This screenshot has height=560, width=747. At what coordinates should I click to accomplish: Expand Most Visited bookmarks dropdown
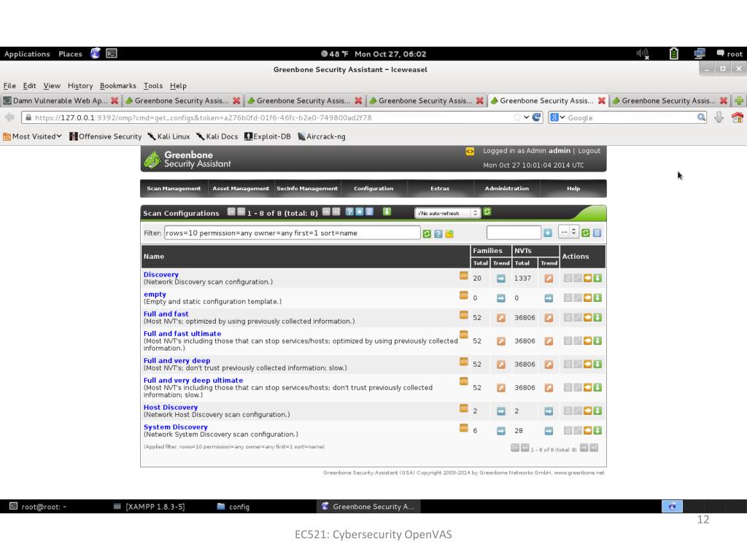pos(33,136)
